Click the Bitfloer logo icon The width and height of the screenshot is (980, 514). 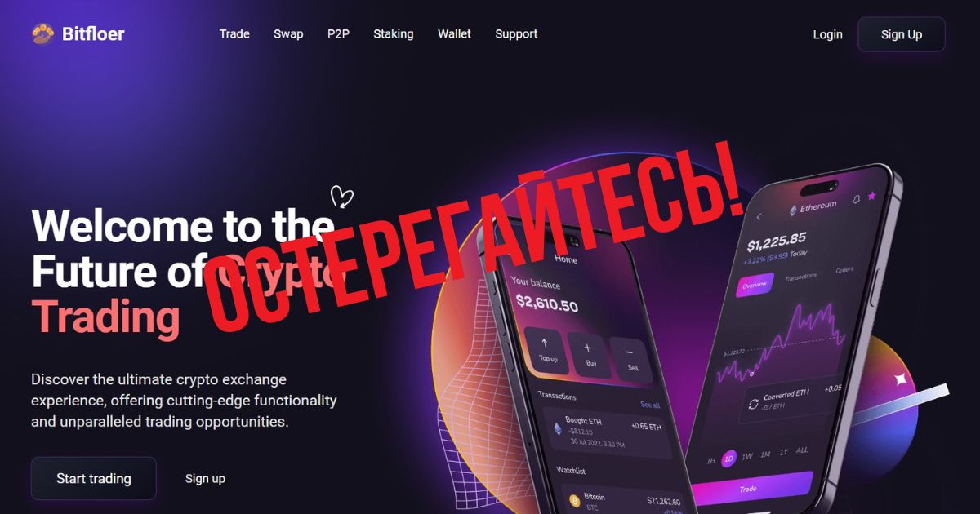click(x=42, y=33)
